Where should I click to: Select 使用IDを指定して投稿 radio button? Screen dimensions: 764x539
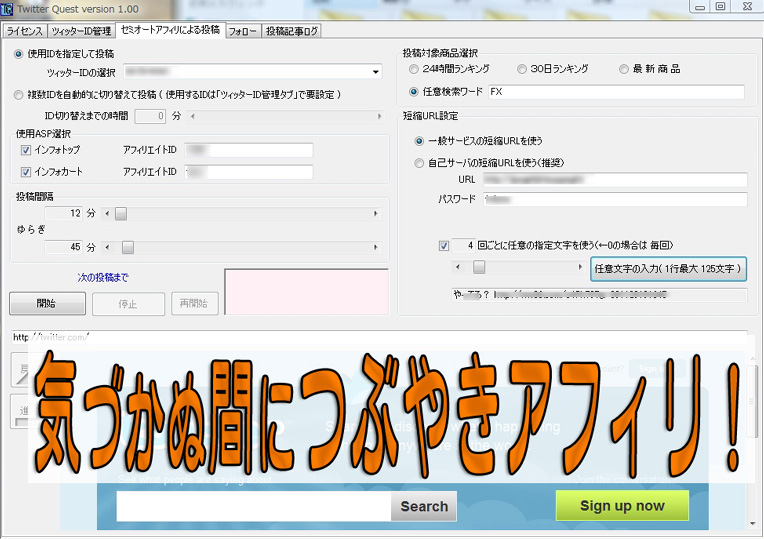click(x=19, y=54)
